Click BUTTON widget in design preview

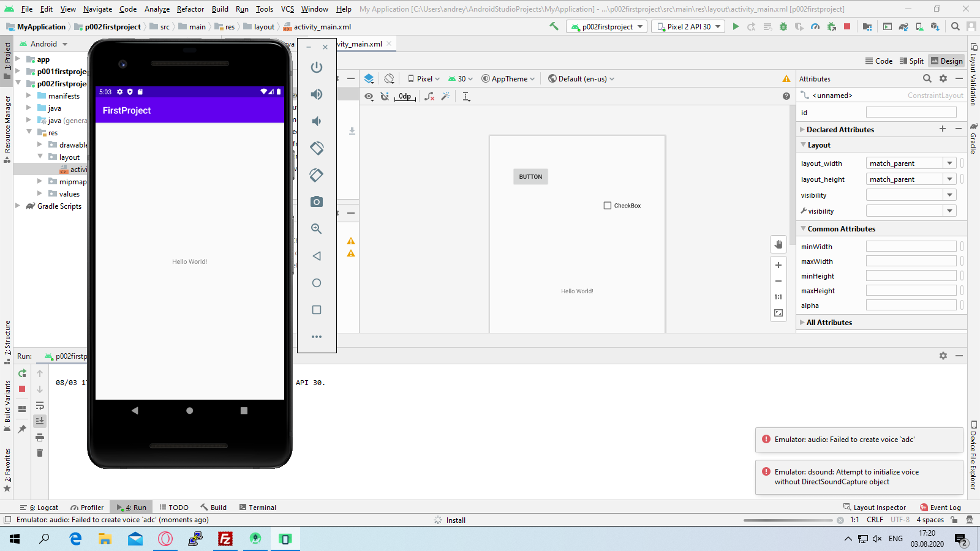point(530,177)
